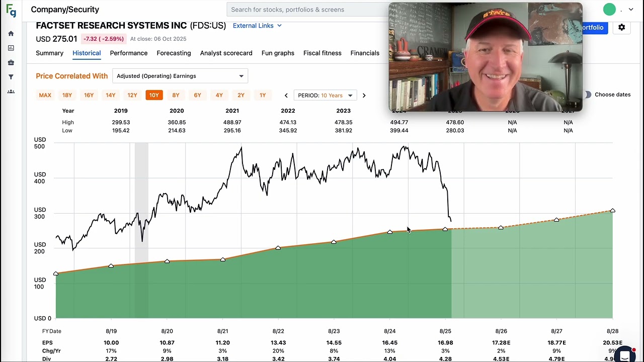Image resolution: width=644 pixels, height=362 pixels.
Task: Open the bar chart icon in the sidebar
Action: point(11,48)
